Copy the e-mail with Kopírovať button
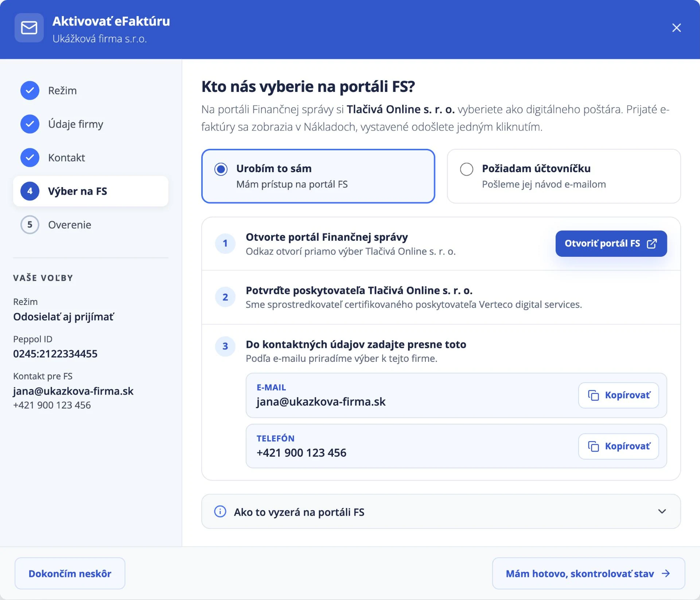The height and width of the screenshot is (600, 700). pyautogui.click(x=618, y=395)
